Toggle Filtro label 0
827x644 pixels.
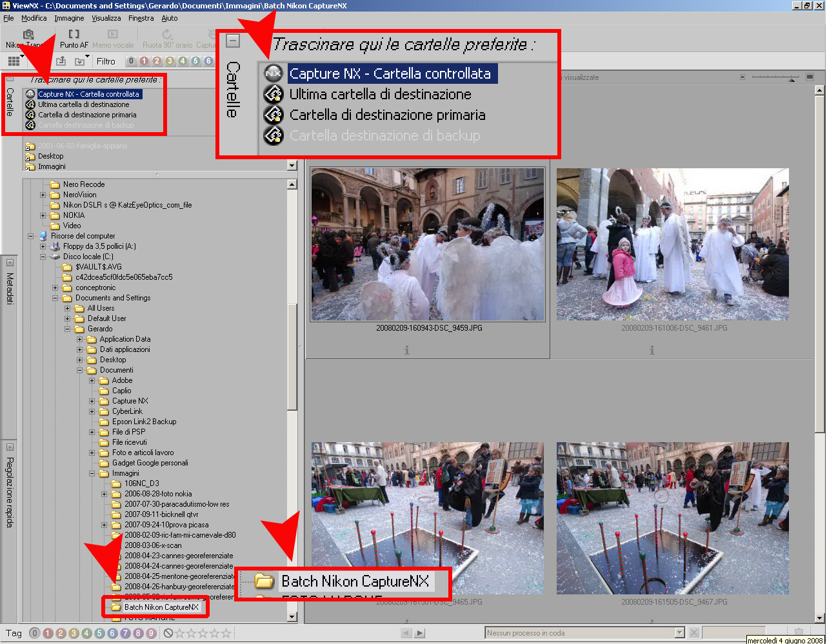pos(131,61)
